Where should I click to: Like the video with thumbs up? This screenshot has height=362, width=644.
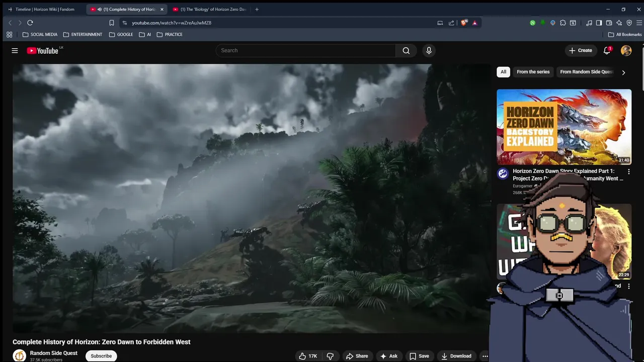pyautogui.click(x=307, y=356)
